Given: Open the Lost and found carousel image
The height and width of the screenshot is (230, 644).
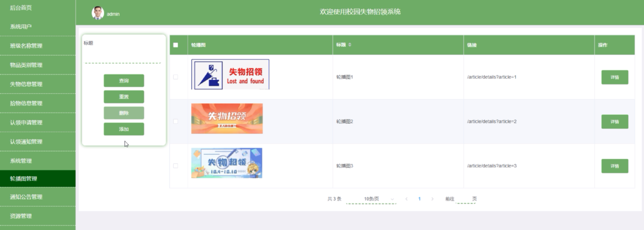Looking at the screenshot, I should (x=230, y=74).
